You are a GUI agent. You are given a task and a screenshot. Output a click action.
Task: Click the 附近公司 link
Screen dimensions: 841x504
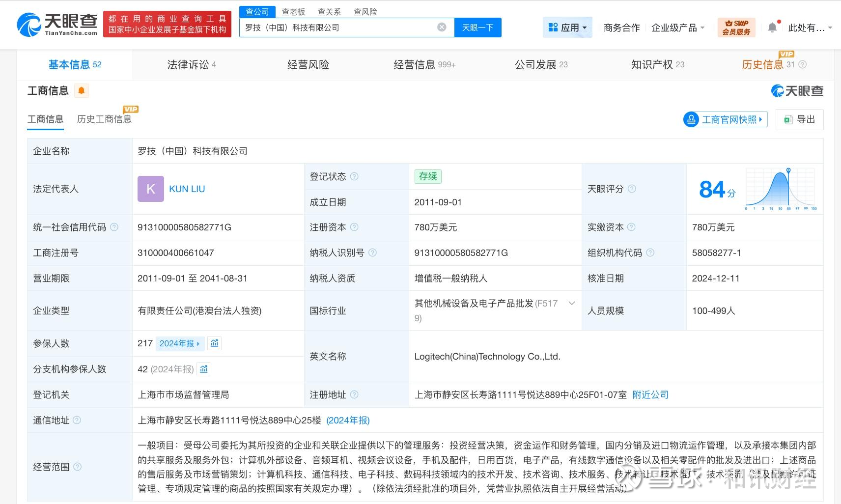(x=650, y=394)
